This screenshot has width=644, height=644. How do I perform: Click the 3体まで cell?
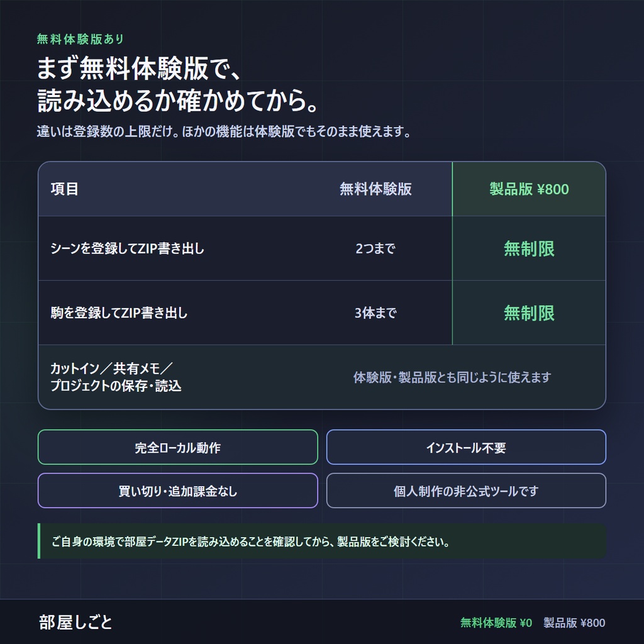pyautogui.click(x=375, y=313)
